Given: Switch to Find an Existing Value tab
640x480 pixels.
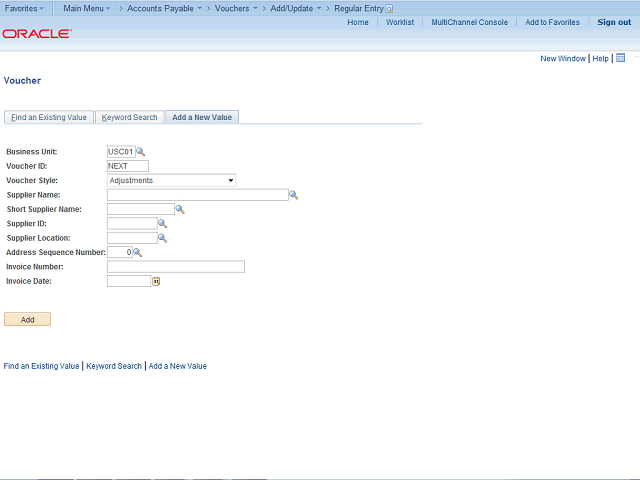Looking at the screenshot, I should coord(49,117).
